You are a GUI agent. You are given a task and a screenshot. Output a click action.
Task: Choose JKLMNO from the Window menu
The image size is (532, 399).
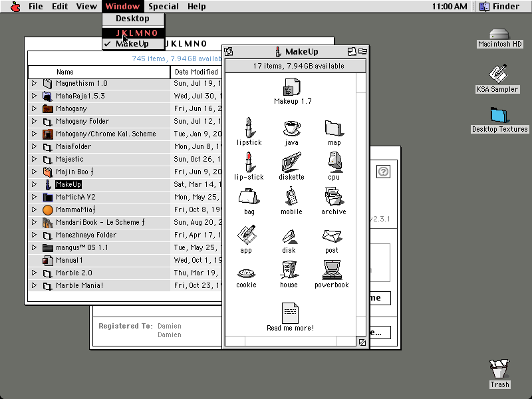tap(134, 33)
